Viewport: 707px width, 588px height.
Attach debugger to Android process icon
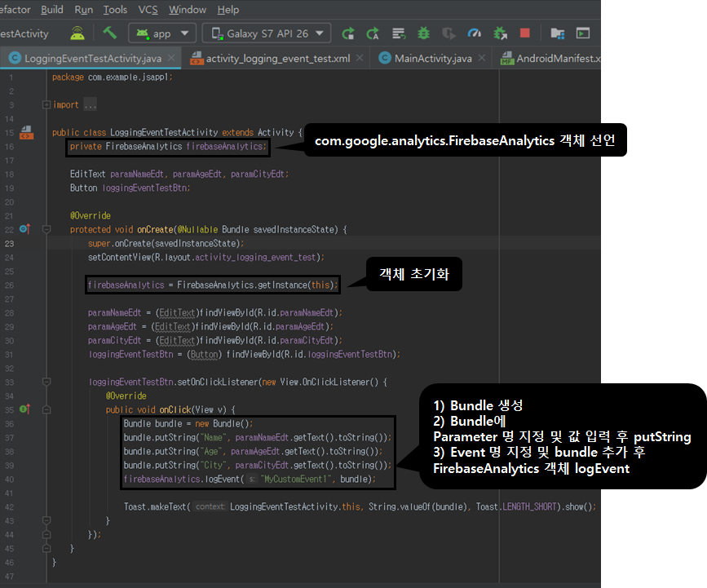coord(500,33)
